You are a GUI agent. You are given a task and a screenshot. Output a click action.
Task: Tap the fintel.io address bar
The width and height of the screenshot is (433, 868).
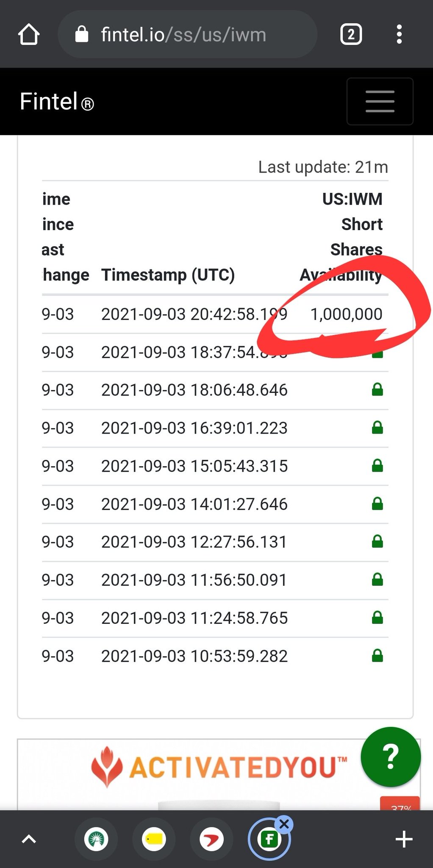pos(186,34)
